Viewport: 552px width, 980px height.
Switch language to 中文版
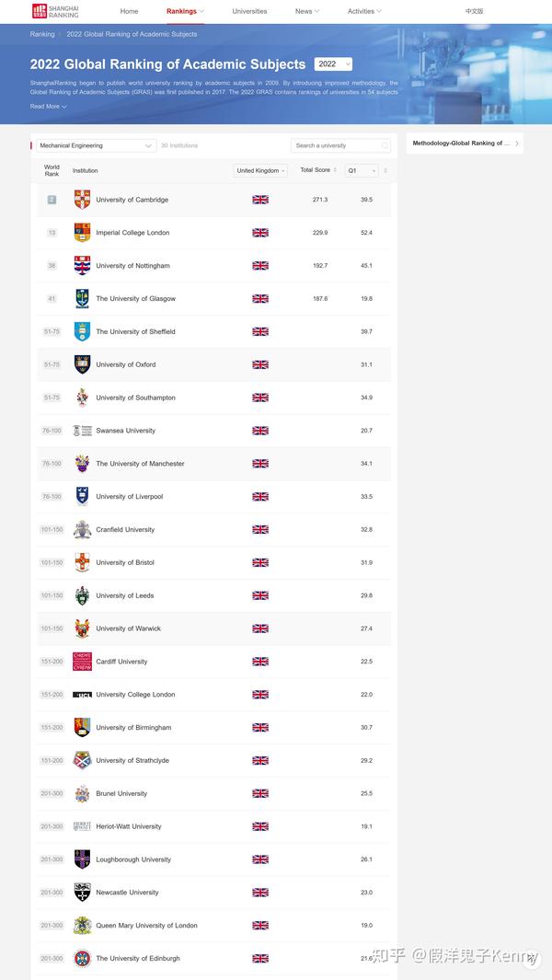point(474,11)
